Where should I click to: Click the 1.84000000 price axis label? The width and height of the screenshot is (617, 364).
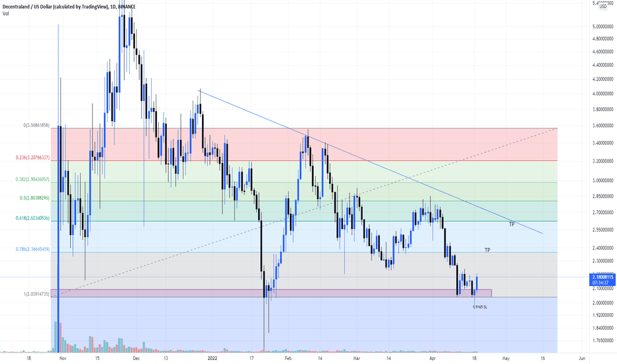point(602,328)
